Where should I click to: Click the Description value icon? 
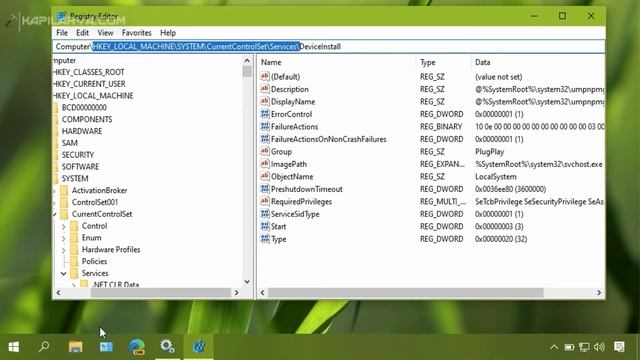pos(264,89)
